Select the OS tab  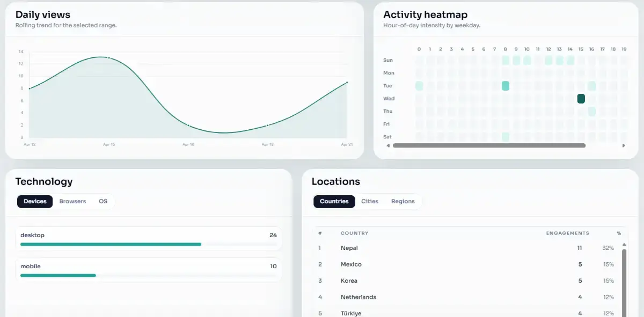coord(103,201)
